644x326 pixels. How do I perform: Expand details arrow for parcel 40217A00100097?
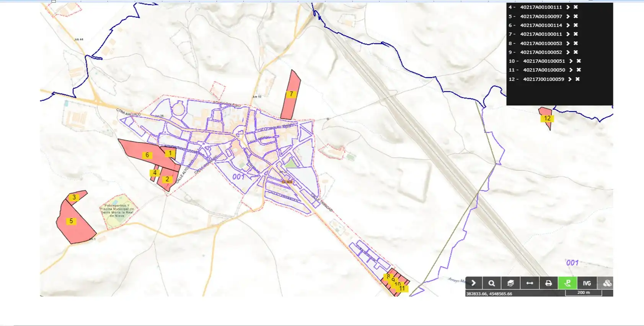pos(568,16)
